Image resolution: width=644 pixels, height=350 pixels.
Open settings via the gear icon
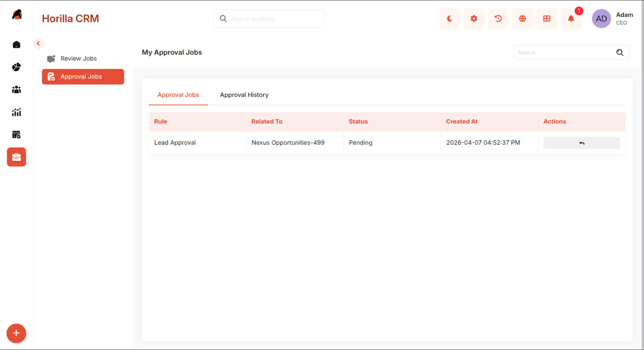click(x=474, y=19)
